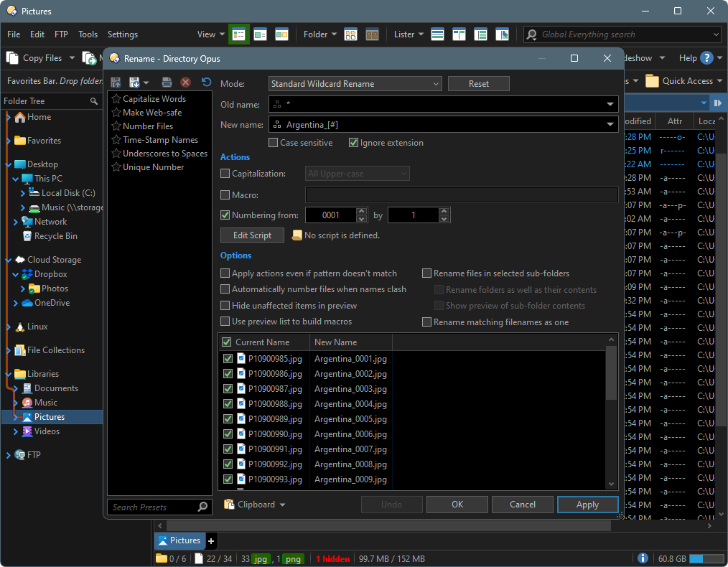Click the Edit Script button
This screenshot has width=728, height=567.
[x=252, y=235]
